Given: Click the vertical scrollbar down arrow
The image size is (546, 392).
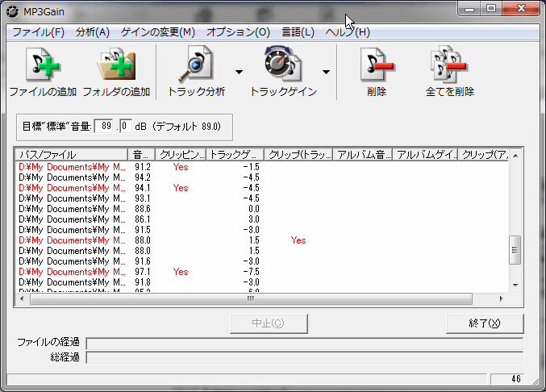Looking at the screenshot, I should [515, 285].
